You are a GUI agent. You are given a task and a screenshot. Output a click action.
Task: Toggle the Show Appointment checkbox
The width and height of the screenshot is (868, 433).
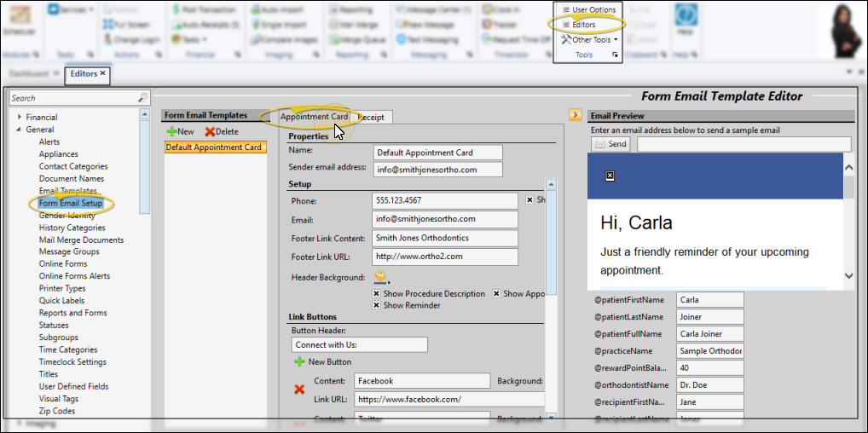coord(496,294)
